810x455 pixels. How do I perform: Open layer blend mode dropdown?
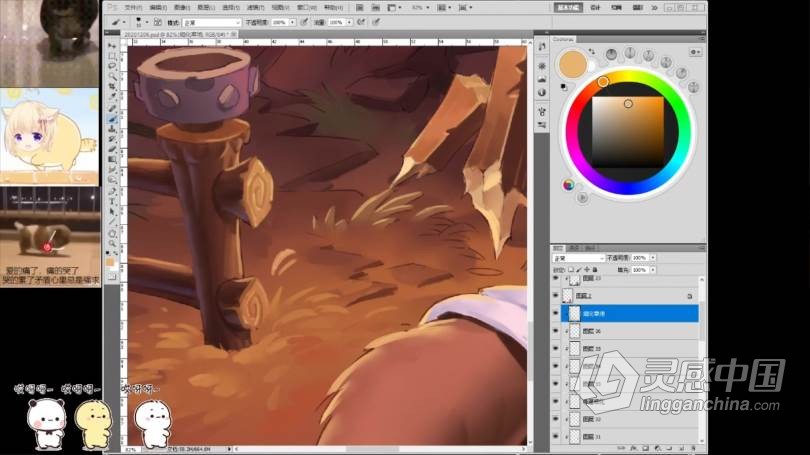(578, 258)
